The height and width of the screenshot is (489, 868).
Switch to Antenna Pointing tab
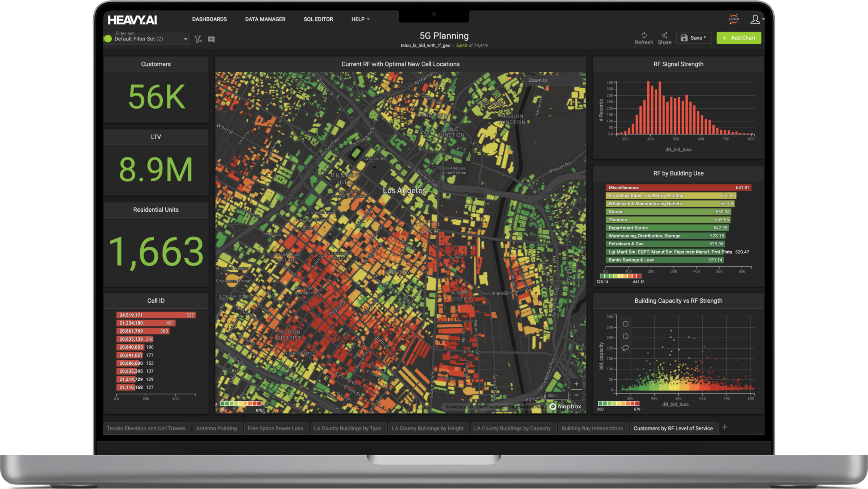coord(217,428)
